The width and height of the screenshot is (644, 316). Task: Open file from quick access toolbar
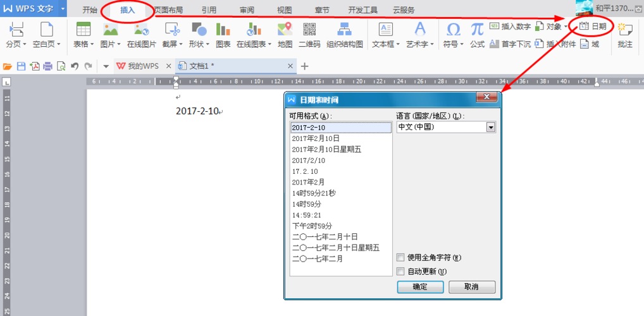click(x=7, y=66)
